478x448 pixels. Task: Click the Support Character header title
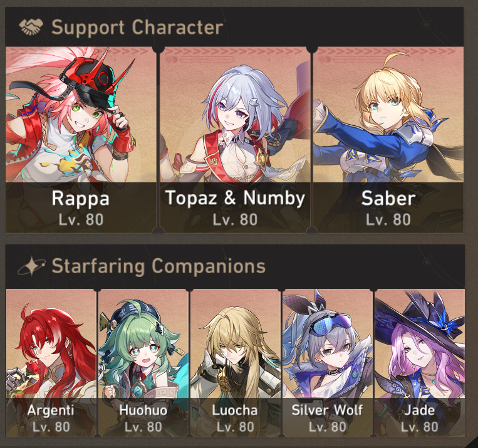(137, 28)
